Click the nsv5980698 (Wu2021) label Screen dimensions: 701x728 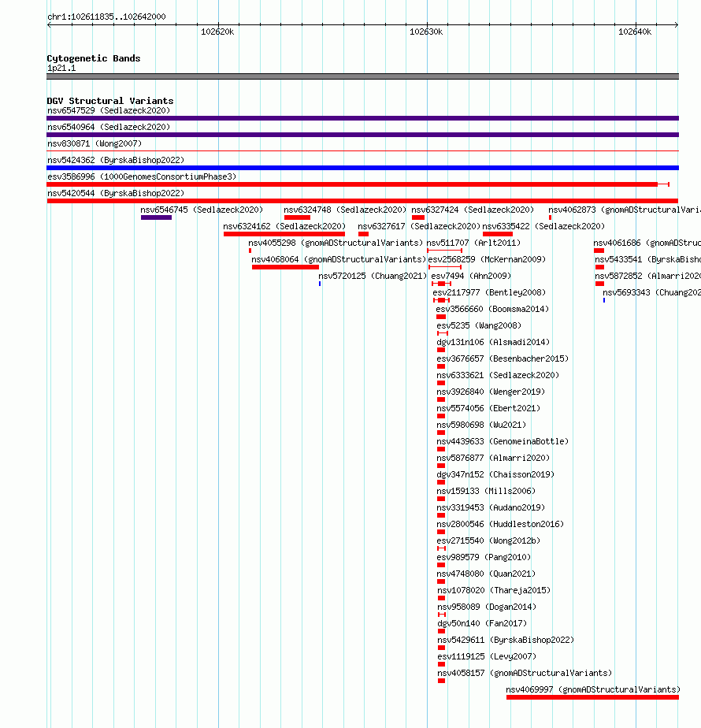tap(481, 425)
